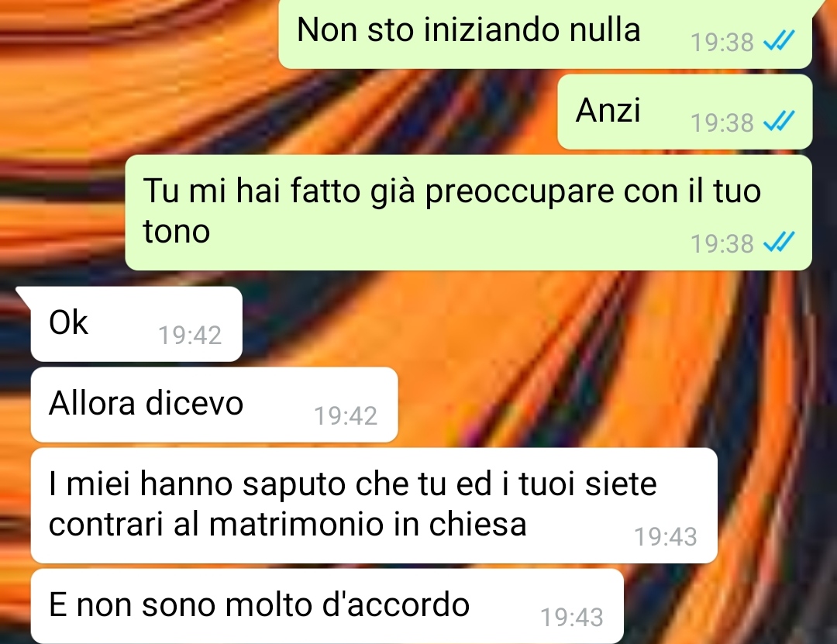Select the received "Ok" message

[x=136, y=324]
